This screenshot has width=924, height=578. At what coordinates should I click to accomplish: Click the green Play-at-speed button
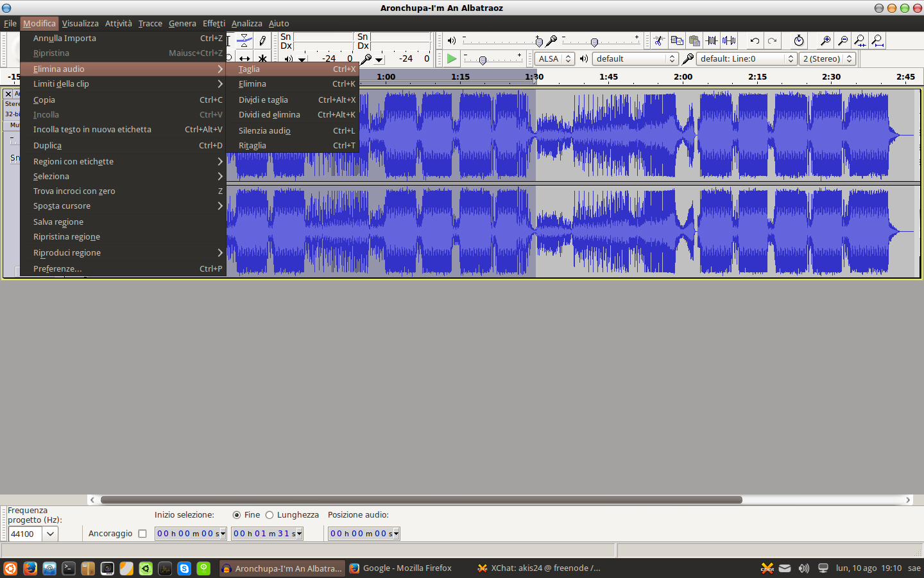(452, 58)
